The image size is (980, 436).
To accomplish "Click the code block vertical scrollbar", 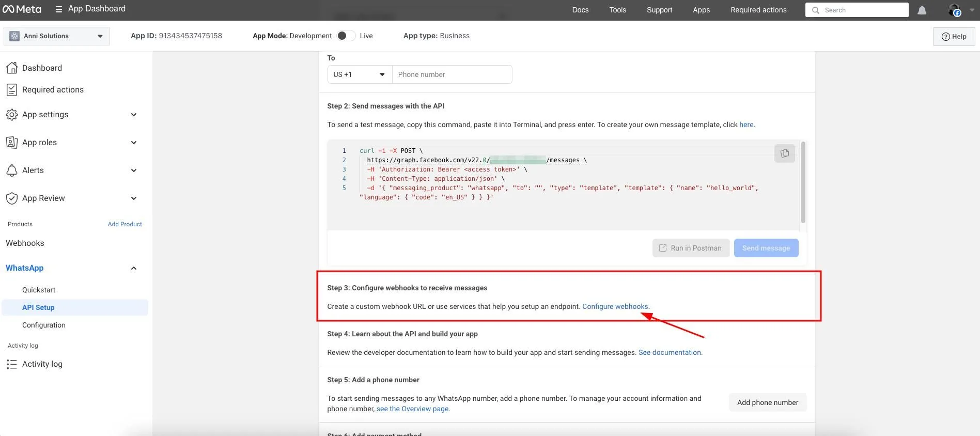I will 803,182.
